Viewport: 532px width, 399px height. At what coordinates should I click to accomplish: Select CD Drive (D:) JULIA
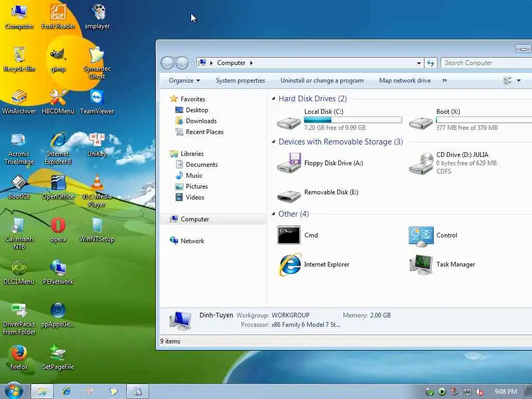453,163
